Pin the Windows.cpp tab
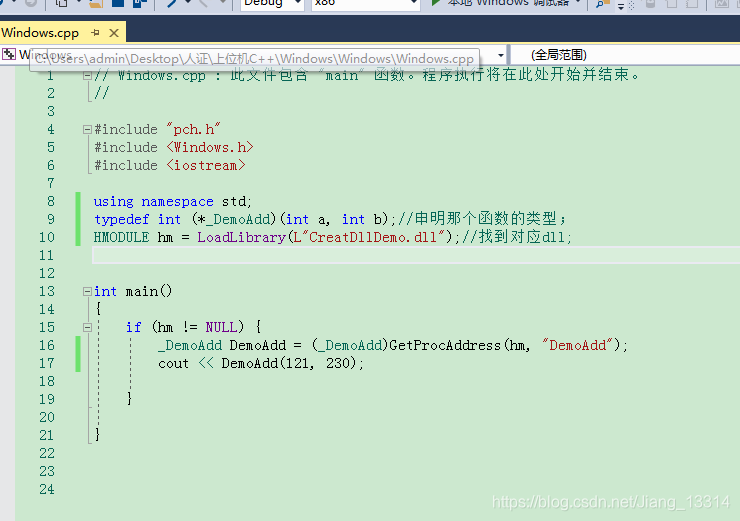The image size is (740, 521). (x=95, y=33)
